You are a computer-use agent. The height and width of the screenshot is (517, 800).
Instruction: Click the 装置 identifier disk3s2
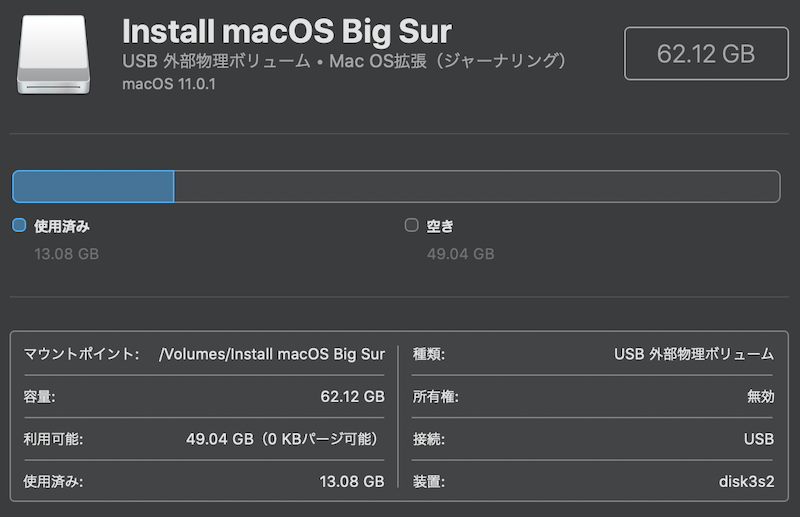click(746, 481)
